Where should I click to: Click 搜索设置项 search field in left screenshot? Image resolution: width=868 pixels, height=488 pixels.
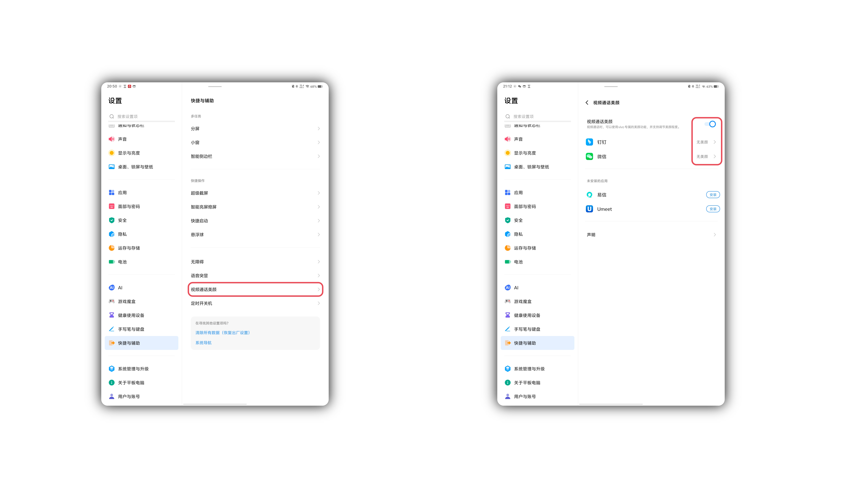click(142, 117)
